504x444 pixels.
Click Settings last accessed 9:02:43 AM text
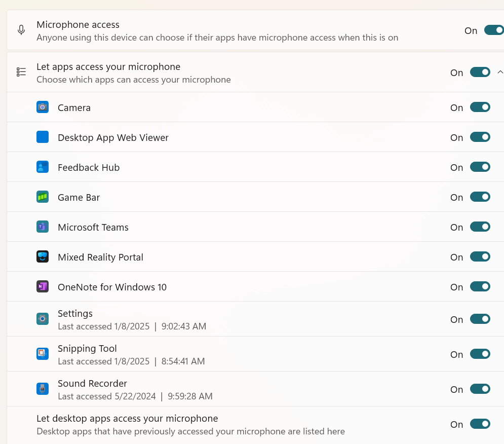coord(132,326)
